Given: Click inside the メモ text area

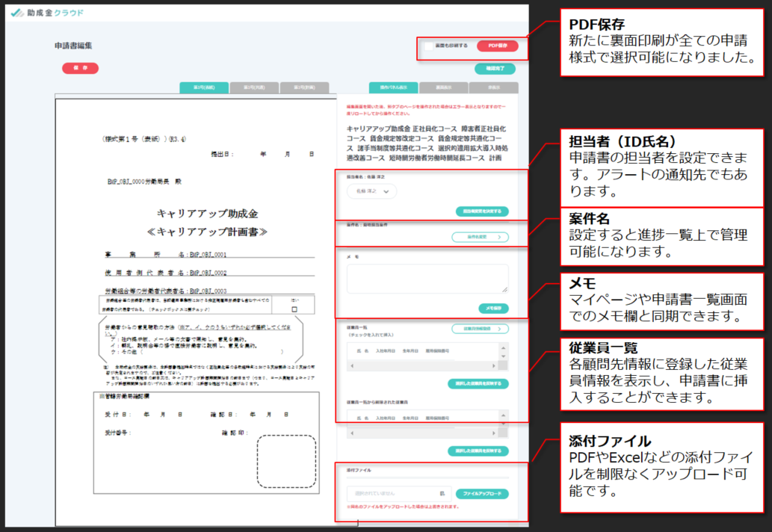Looking at the screenshot, I should pyautogui.click(x=427, y=278).
